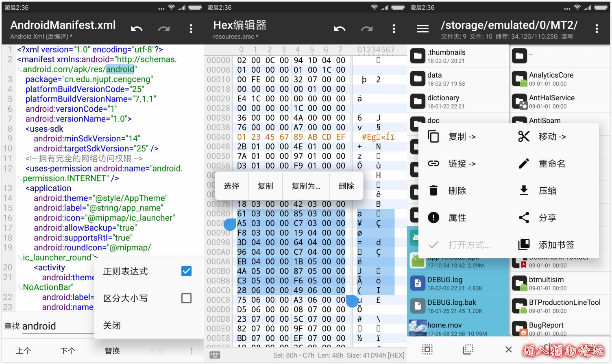Tap the hex selection start handle
The height and width of the screenshot is (364, 612).
[x=230, y=225]
